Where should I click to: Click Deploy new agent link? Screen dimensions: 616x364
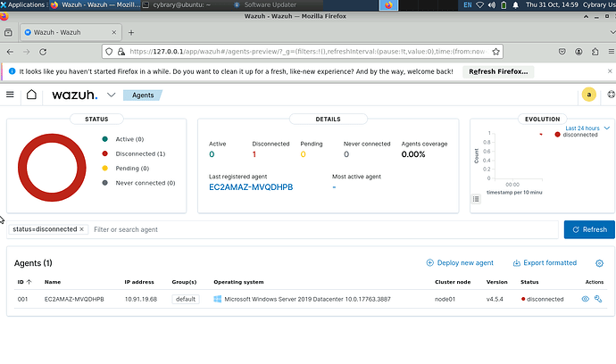[x=460, y=263]
